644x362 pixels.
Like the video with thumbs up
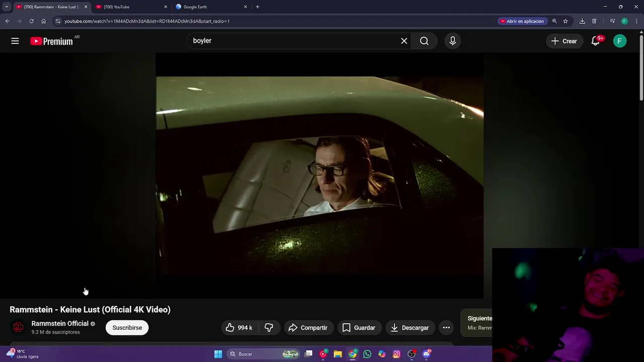(239, 328)
